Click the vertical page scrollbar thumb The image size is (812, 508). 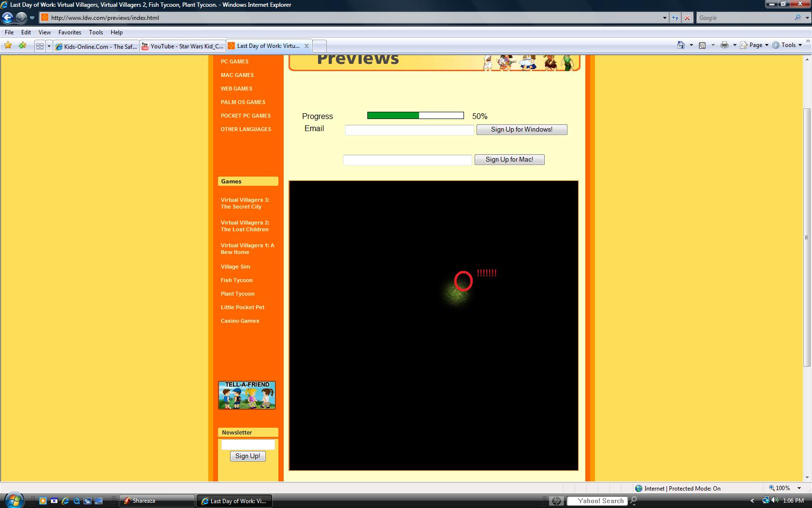pos(806,238)
